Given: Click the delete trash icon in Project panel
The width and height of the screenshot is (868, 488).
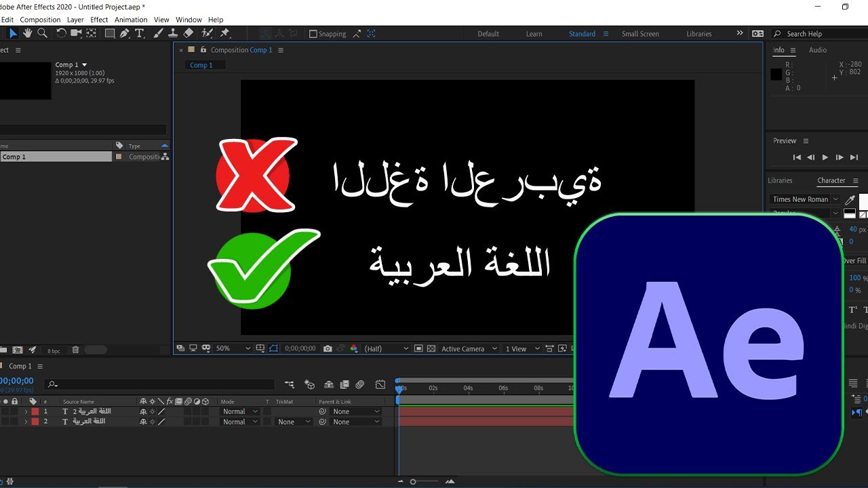Looking at the screenshot, I should 75,350.
